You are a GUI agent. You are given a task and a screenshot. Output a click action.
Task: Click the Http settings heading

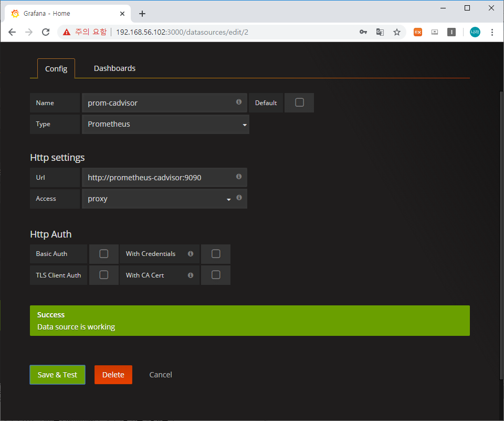point(57,157)
